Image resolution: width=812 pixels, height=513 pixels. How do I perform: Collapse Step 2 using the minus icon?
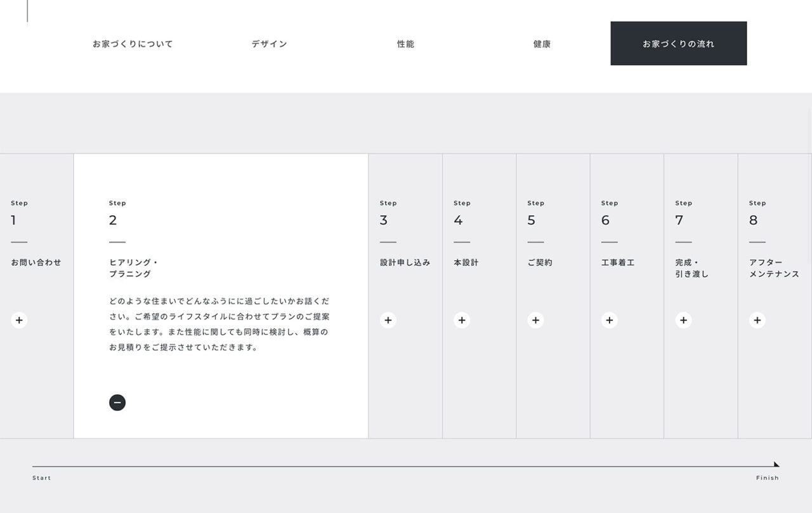pos(117,403)
